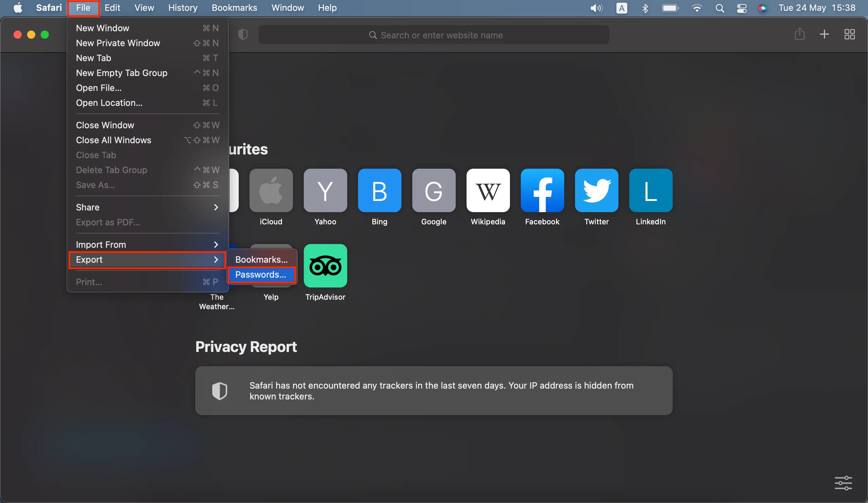The height and width of the screenshot is (503, 868).
Task: Open the Share sheet from the toolbar
Action: (x=800, y=35)
